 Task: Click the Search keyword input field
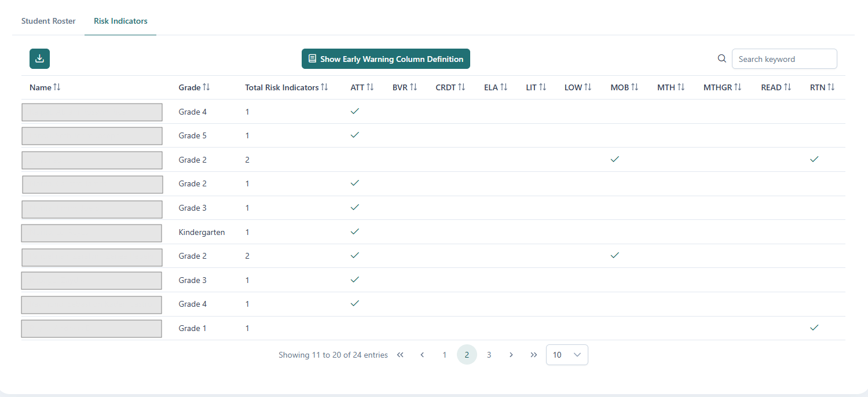(x=784, y=59)
